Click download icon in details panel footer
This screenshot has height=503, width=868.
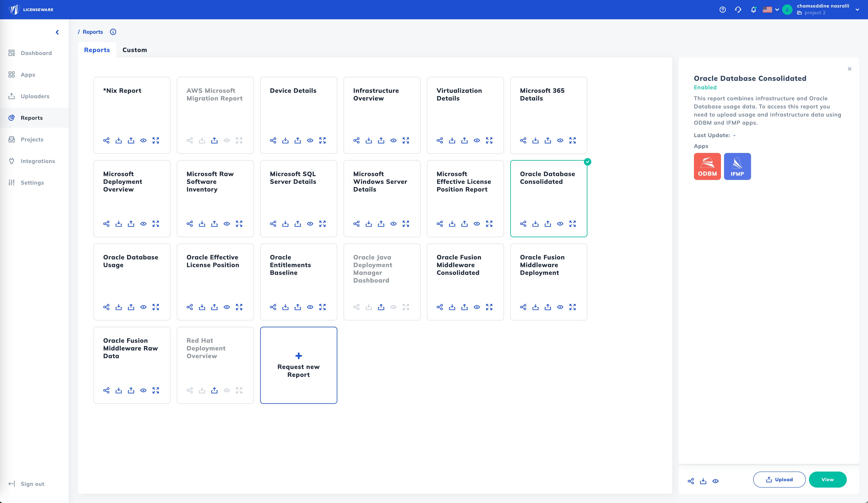pyautogui.click(x=703, y=481)
